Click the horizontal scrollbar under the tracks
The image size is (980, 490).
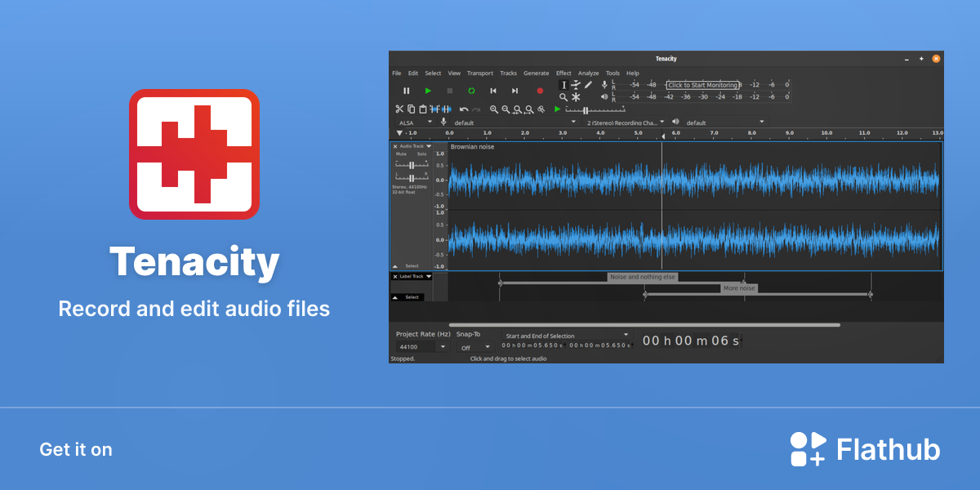click(644, 325)
